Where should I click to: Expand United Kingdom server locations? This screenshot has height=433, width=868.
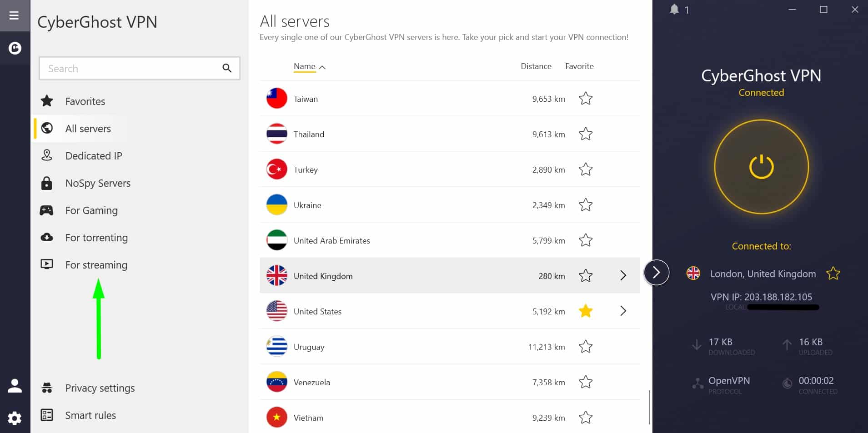click(x=623, y=275)
